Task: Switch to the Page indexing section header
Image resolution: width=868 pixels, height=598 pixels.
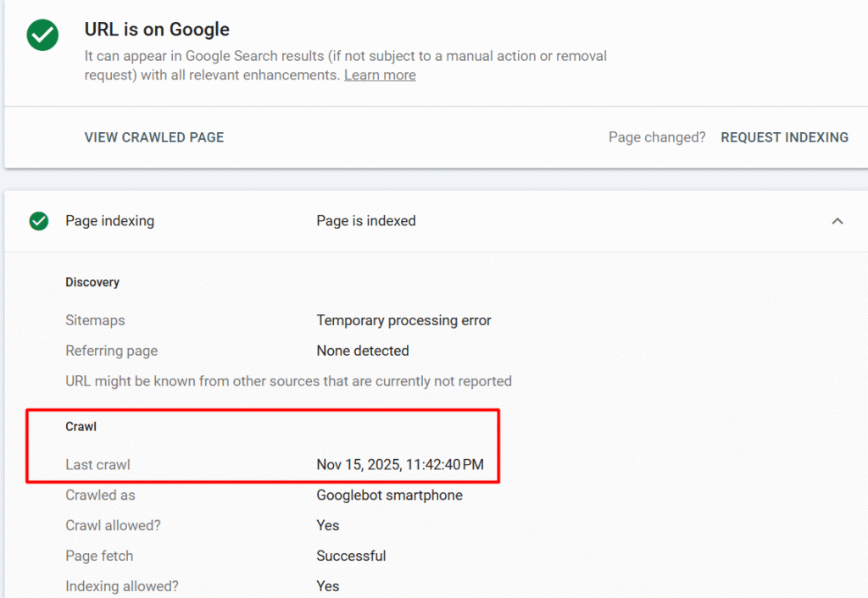Action: tap(109, 220)
